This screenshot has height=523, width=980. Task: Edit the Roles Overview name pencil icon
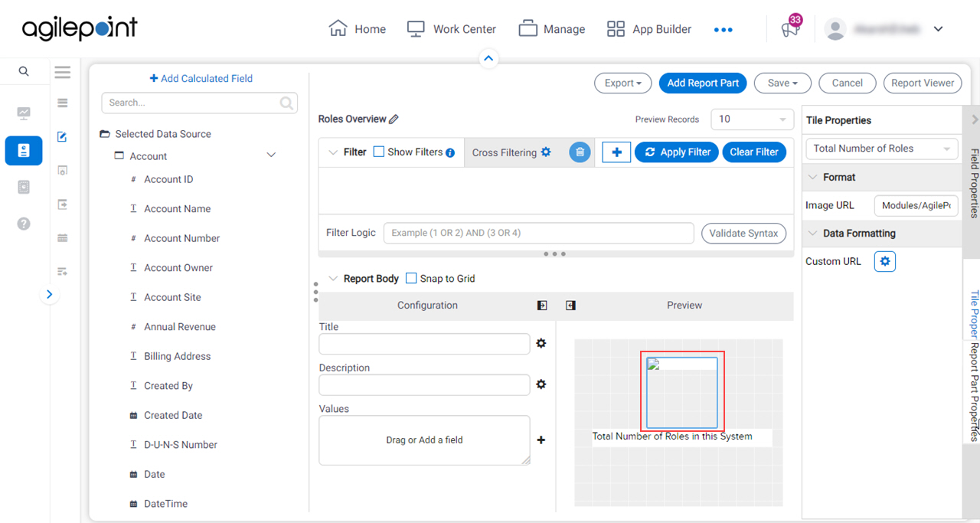394,119
